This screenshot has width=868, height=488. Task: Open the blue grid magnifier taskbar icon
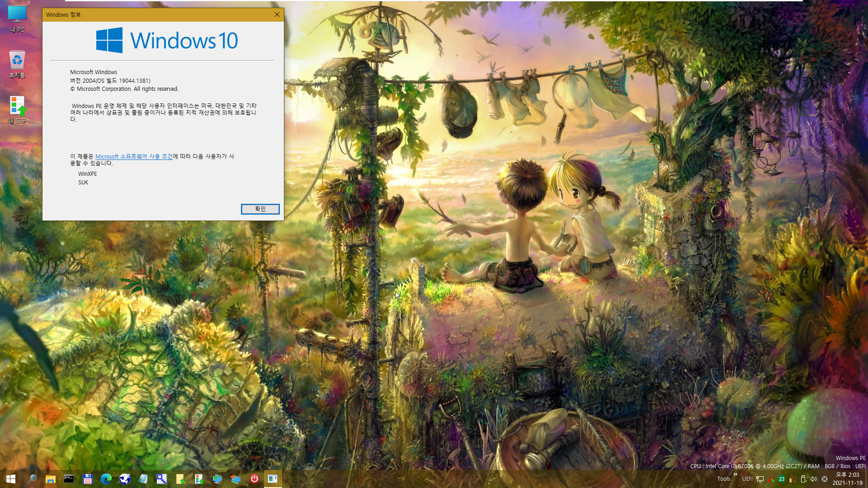click(x=162, y=479)
